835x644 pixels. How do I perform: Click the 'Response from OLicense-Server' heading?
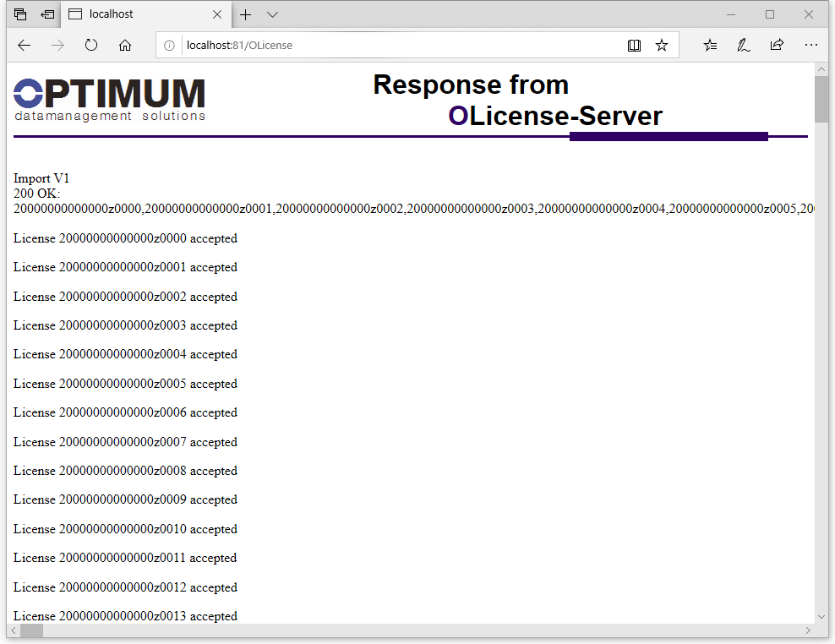coord(517,100)
